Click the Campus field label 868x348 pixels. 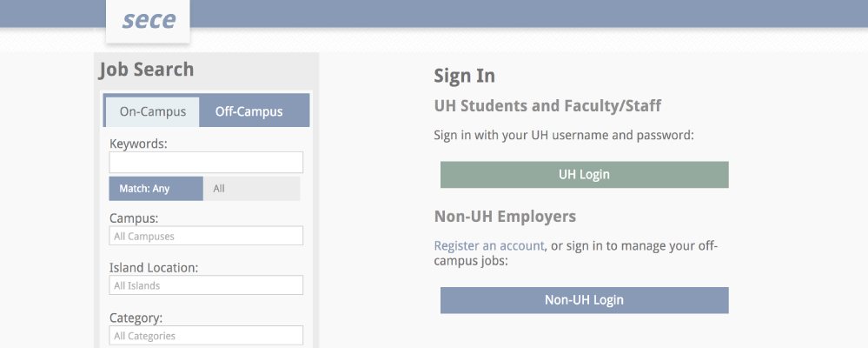click(x=134, y=217)
